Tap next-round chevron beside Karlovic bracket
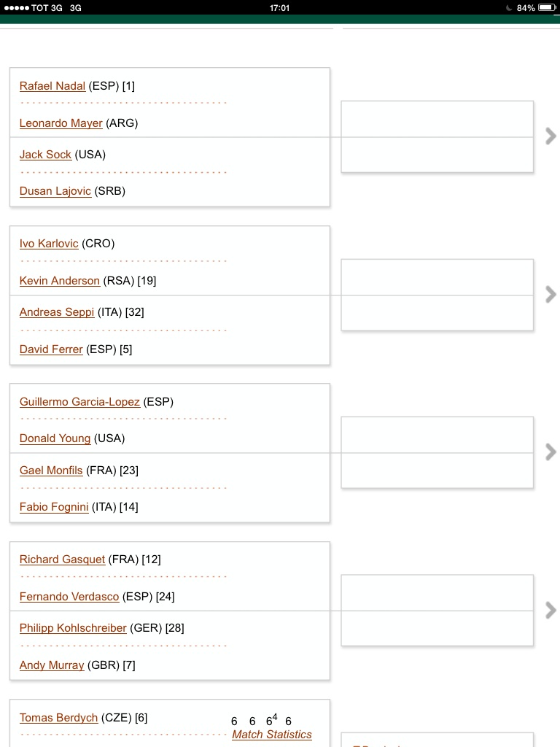 [x=551, y=295]
